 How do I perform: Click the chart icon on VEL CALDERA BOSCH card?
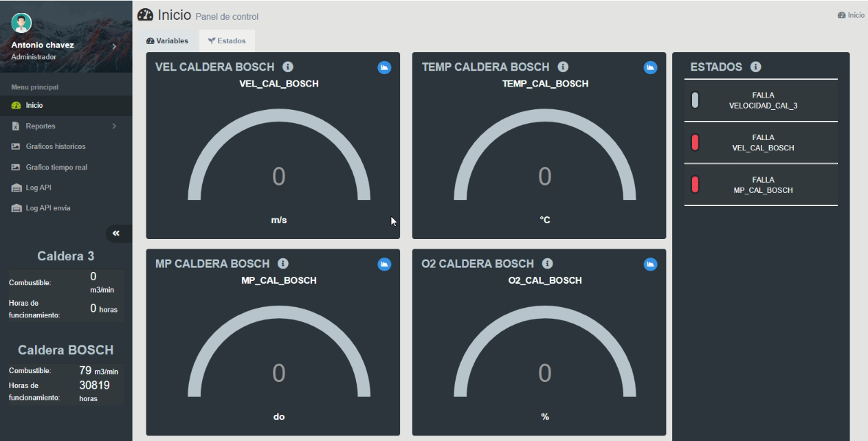tap(384, 67)
